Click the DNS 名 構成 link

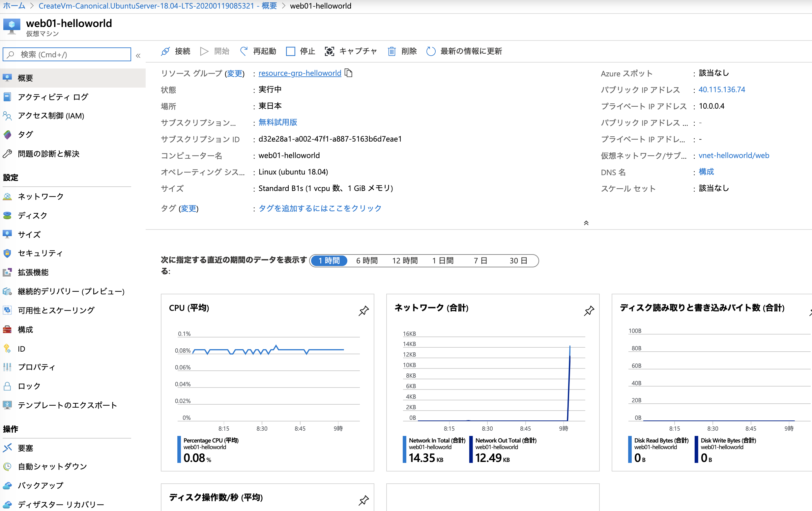(706, 172)
